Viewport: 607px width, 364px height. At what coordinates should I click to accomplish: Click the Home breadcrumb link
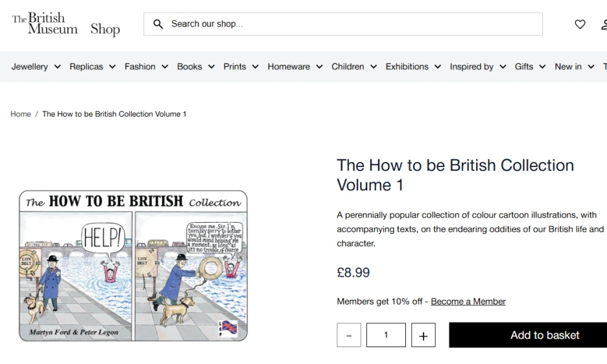tap(21, 114)
